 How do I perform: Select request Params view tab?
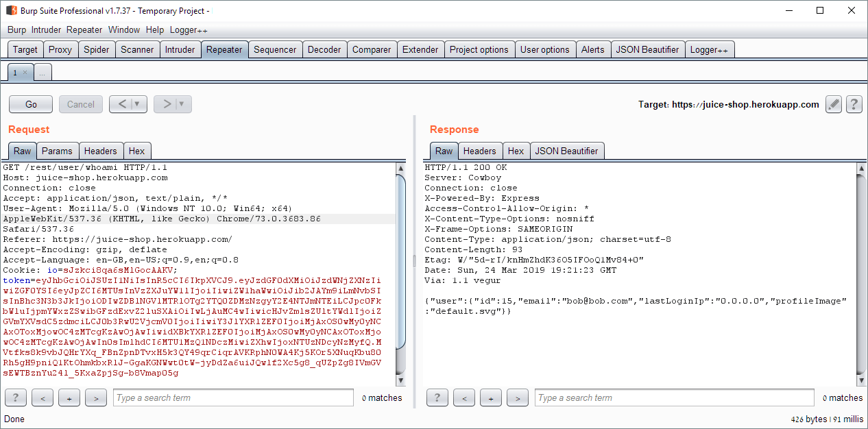57,151
